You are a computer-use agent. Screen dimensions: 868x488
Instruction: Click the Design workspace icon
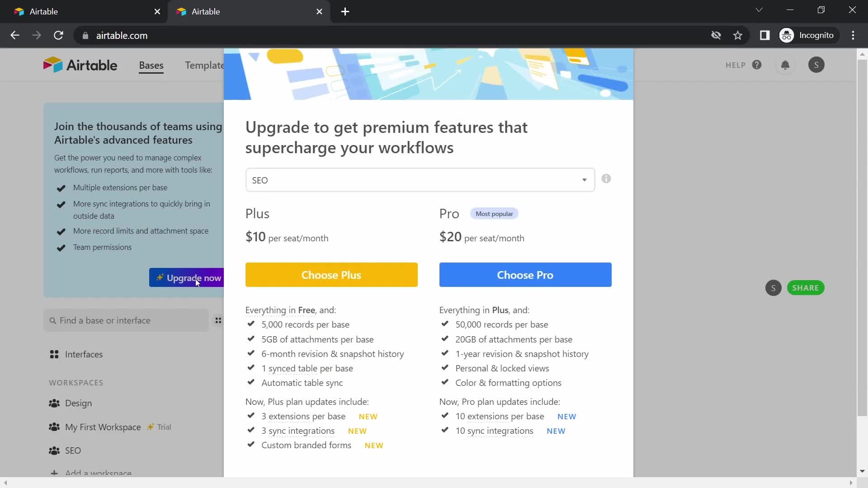coord(54,403)
